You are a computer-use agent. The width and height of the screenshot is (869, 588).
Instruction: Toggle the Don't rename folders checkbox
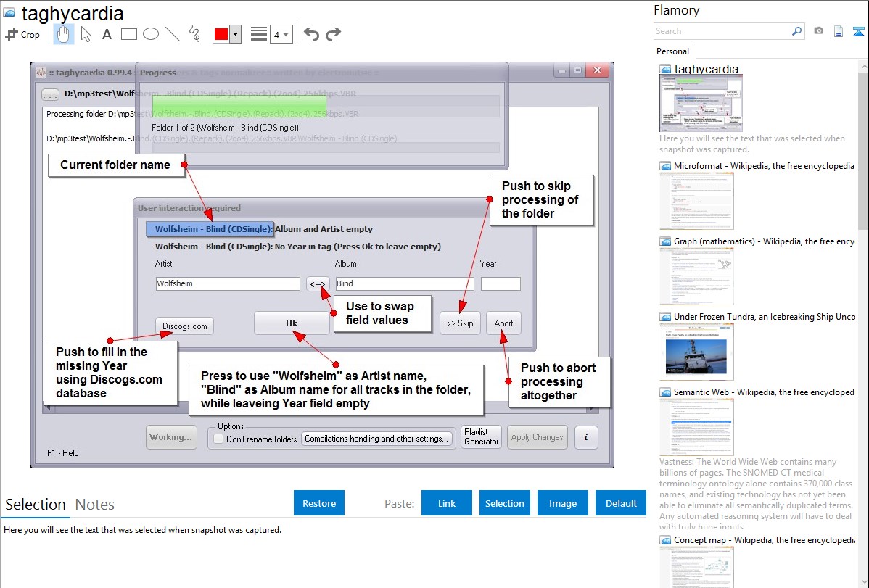218,439
